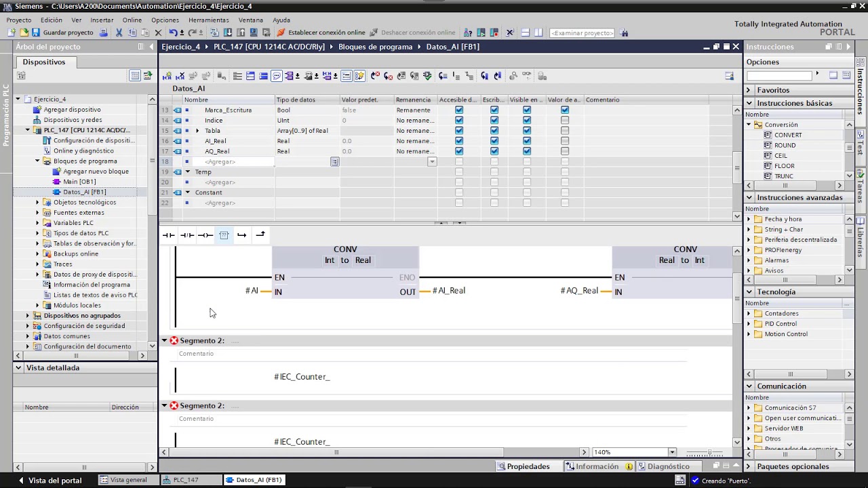Insert normally closed contact
Viewport: 868px width, 488px height.
coord(187,235)
